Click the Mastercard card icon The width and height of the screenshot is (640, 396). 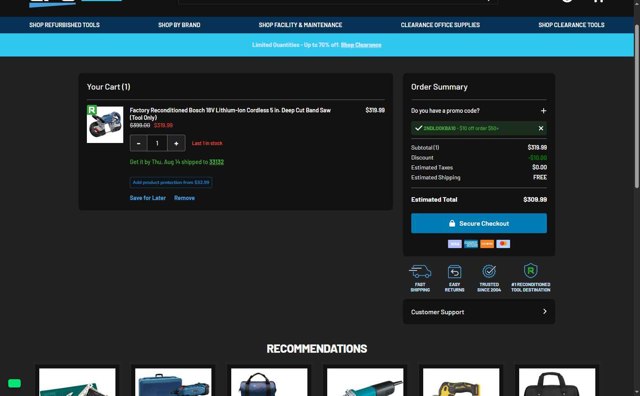pyautogui.click(x=503, y=244)
